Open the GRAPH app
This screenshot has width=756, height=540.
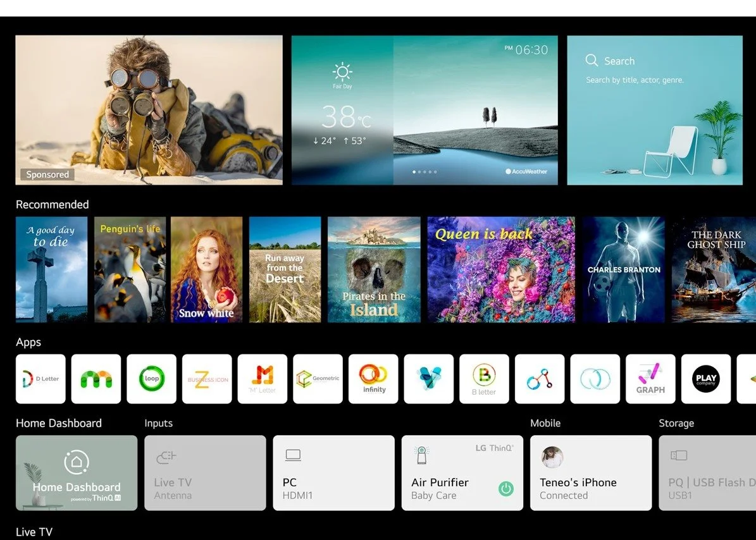point(650,379)
